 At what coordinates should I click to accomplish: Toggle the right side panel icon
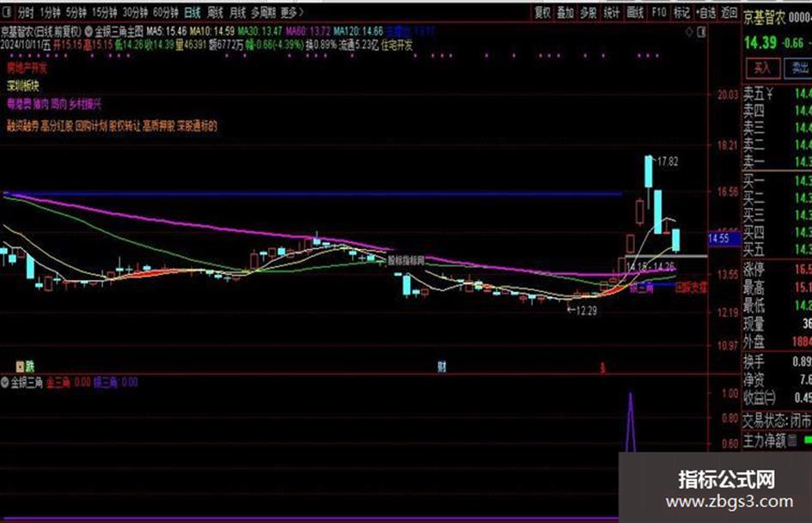pos(702,32)
